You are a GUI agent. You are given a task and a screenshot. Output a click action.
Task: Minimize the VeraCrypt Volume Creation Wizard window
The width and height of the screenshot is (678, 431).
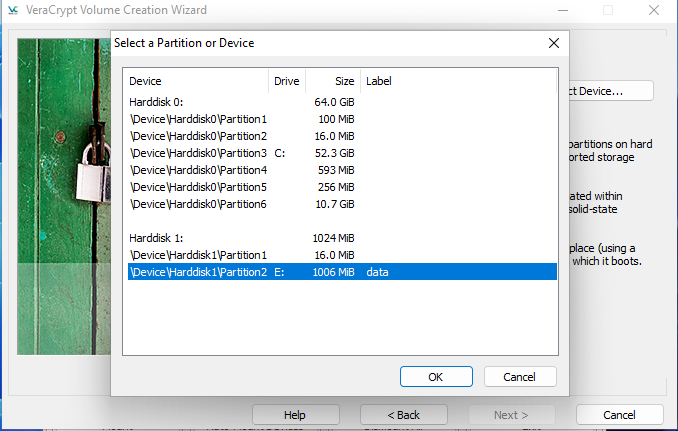[x=563, y=10]
